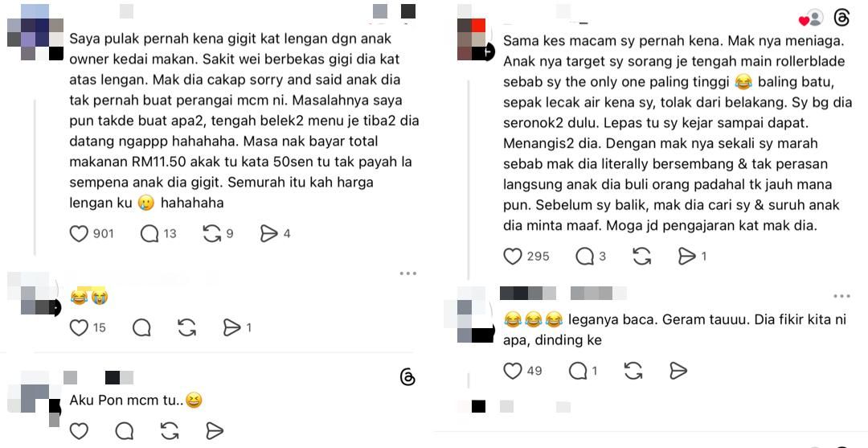The height and width of the screenshot is (448, 868).
Task: Open avatar of the rollerblade story author
Action: click(x=474, y=39)
